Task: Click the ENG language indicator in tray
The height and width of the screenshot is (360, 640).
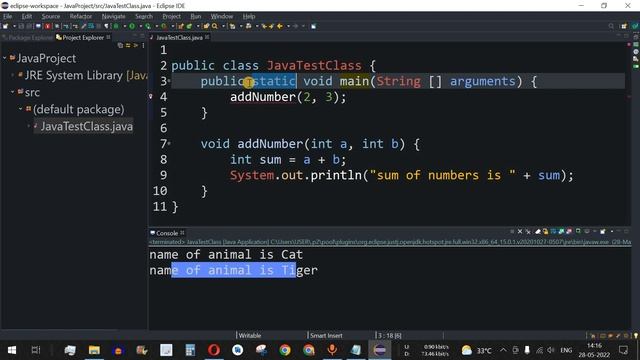Action: tap(566, 350)
